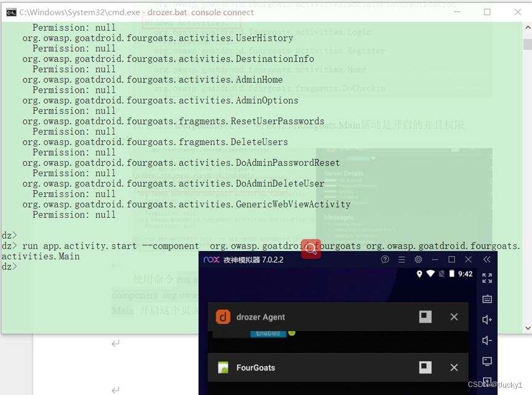
Task: Tap the no-SIM icon in Android status bar
Action: 441,274
